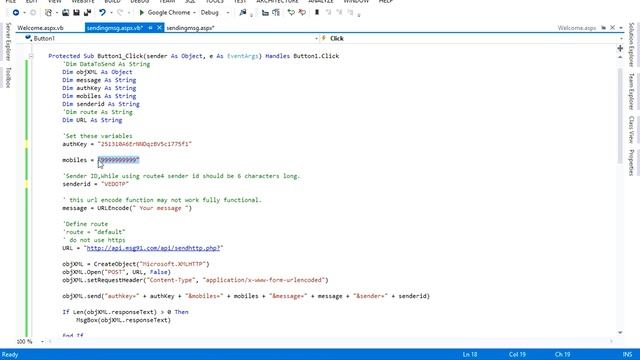This screenshot has width=640, height=360.
Task: Click the Ready status bar text
Action: (10, 354)
